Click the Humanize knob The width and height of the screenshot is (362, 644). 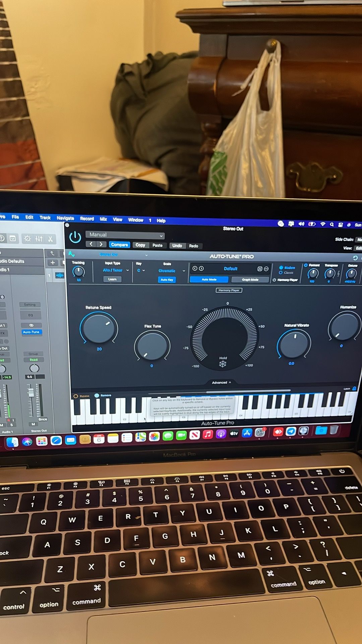345,326
